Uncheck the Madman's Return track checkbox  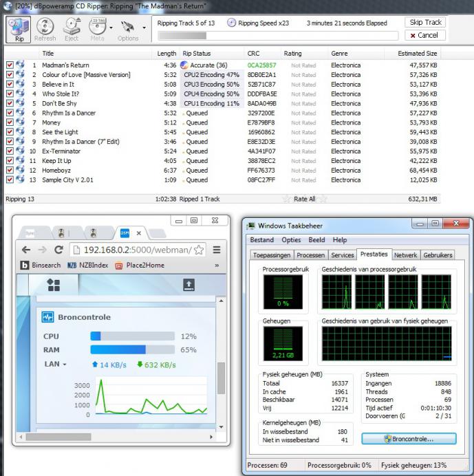[10, 65]
